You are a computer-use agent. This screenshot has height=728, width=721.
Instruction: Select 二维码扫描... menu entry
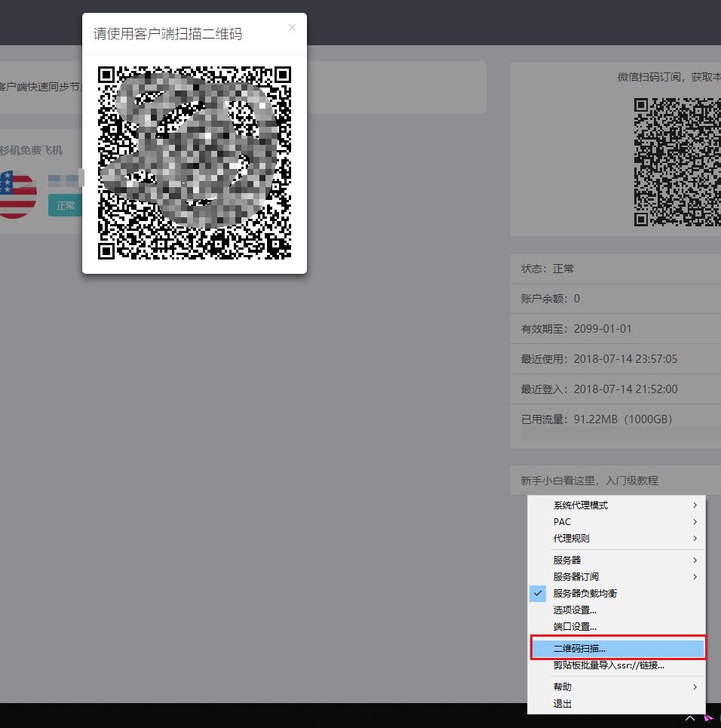coord(618,648)
